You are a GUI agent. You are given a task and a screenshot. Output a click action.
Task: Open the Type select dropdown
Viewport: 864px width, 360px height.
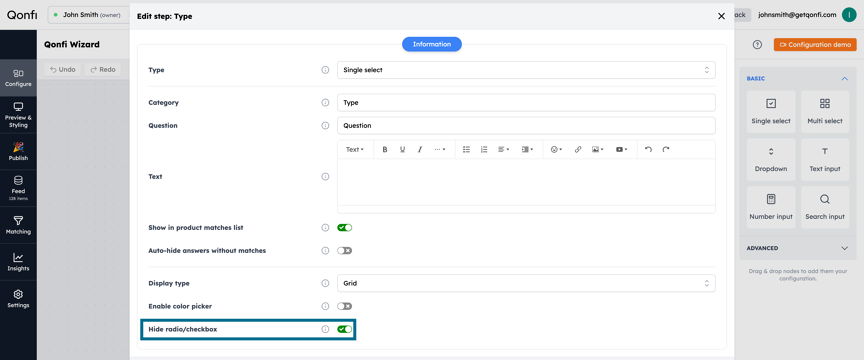coord(526,70)
